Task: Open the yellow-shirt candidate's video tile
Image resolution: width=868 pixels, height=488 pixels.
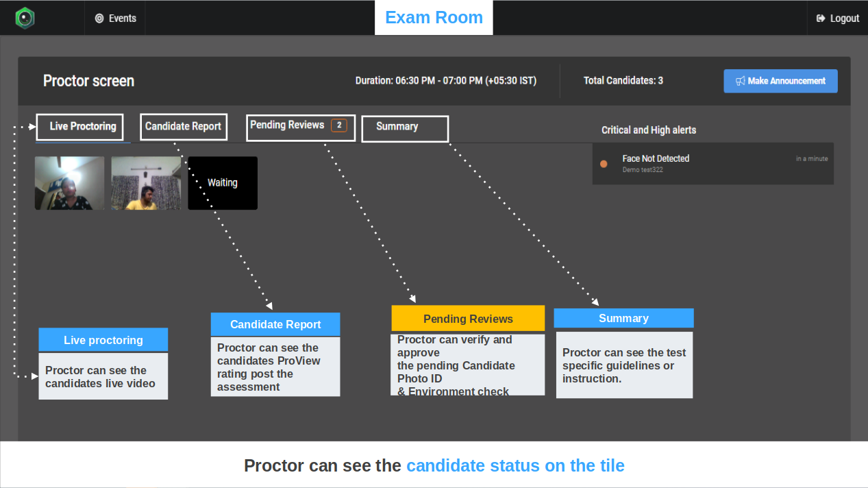Action: 147,183
